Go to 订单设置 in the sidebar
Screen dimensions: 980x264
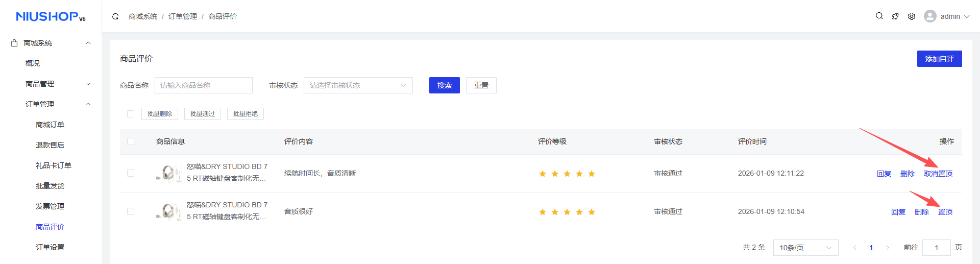pos(50,247)
